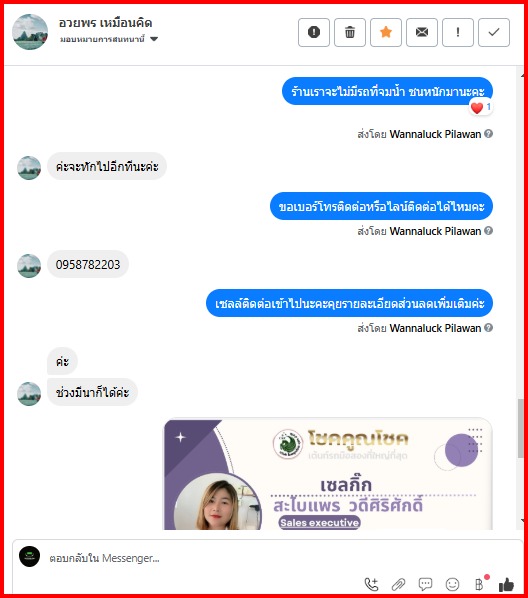
Task: Attach a file using the paperclip icon
Action: (x=398, y=584)
